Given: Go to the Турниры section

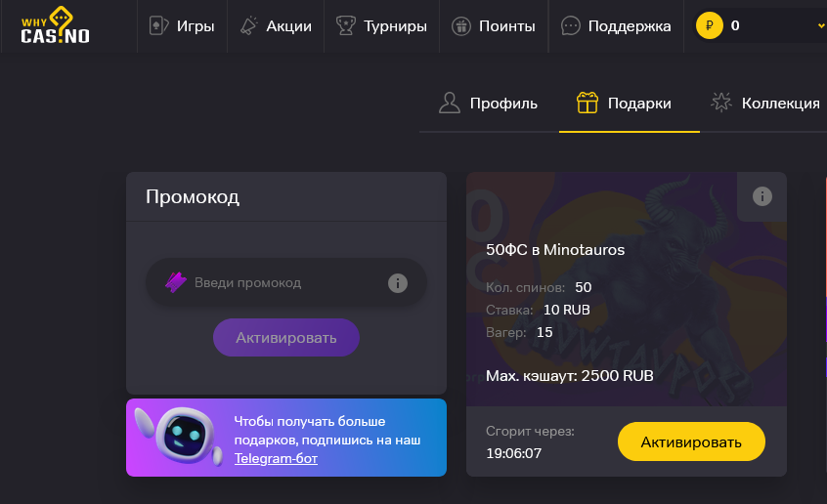Looking at the screenshot, I should [381, 25].
